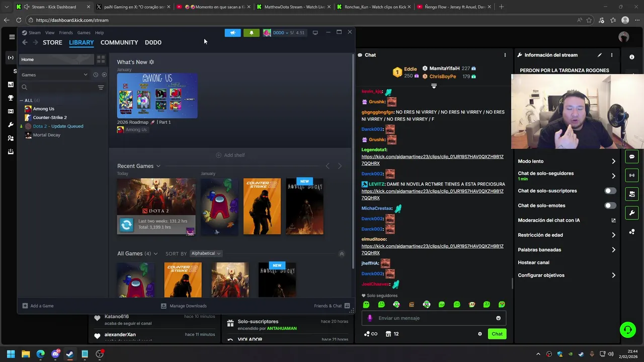Open the Windows Start menu
Screen dimensions: 644x362
pos(11,354)
